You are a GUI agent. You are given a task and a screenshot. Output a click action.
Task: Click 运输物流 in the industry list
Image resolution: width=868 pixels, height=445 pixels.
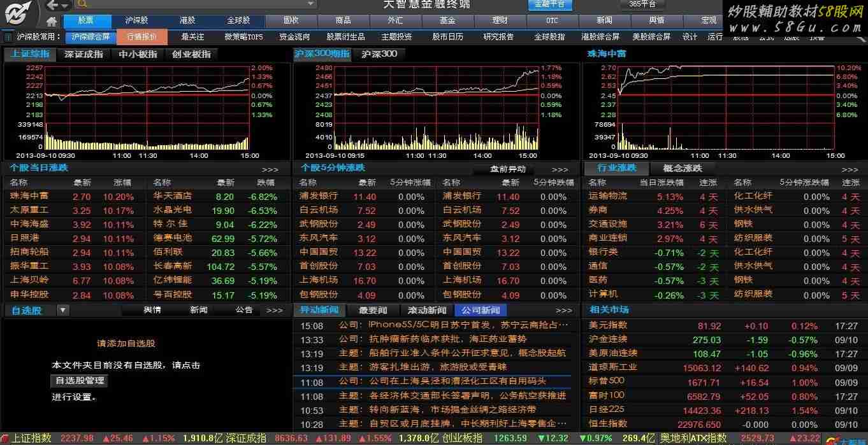(x=608, y=196)
